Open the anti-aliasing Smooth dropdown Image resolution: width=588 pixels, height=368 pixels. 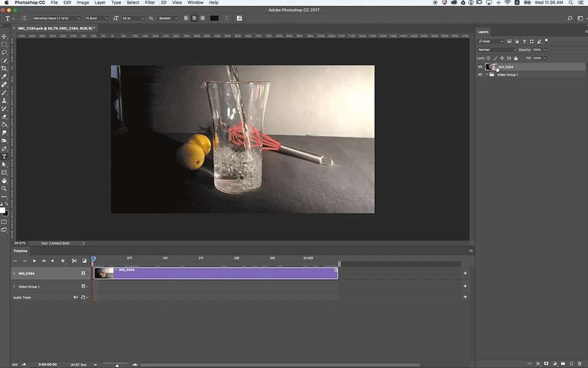pos(167,18)
